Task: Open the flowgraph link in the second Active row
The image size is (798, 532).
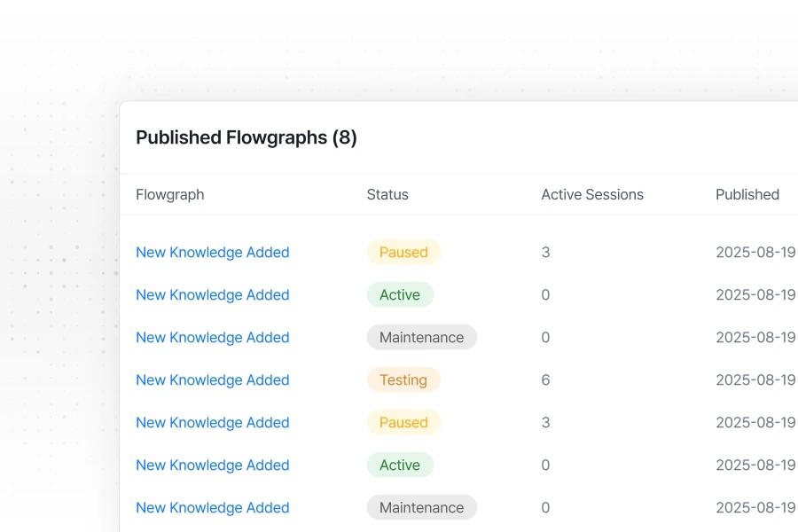Action: [212, 465]
